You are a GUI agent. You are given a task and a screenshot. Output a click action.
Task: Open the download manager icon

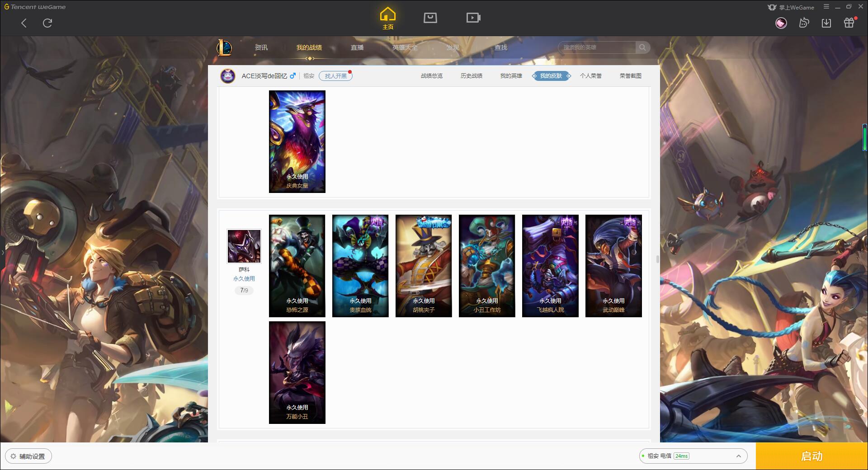coord(826,23)
